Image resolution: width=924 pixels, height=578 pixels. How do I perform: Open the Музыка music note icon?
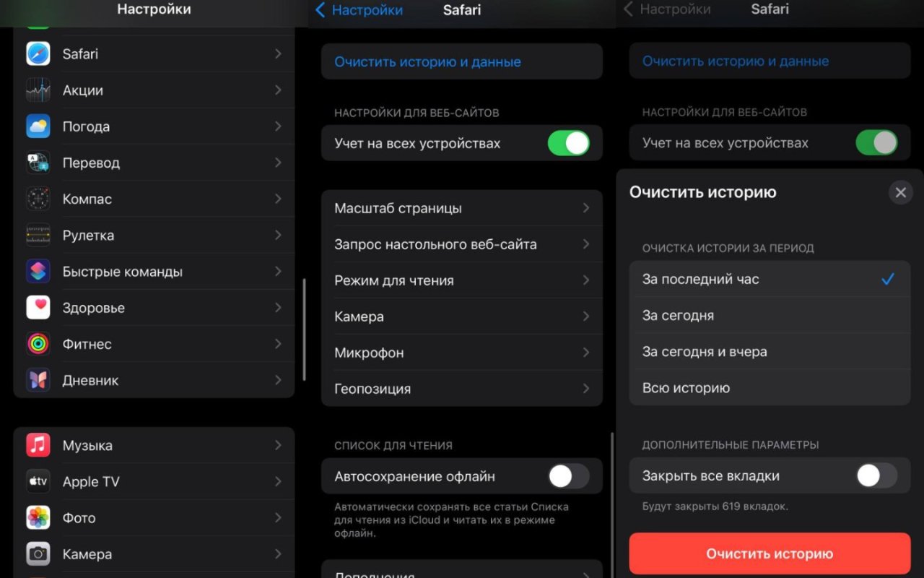[x=38, y=445]
